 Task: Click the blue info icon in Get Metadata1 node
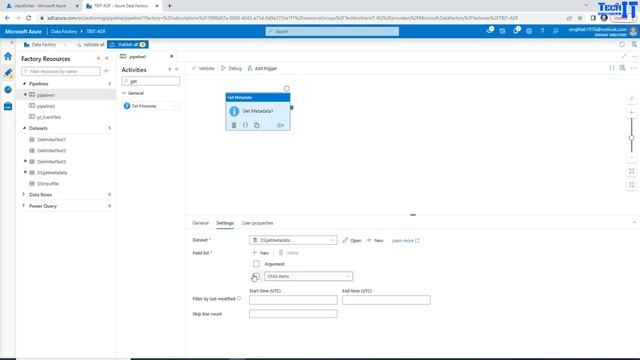pyautogui.click(x=234, y=111)
